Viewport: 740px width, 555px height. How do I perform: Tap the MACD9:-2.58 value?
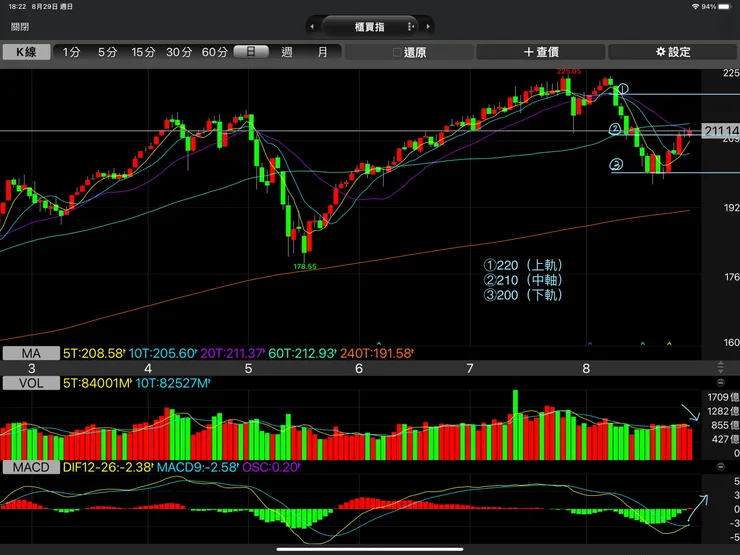[x=197, y=467]
